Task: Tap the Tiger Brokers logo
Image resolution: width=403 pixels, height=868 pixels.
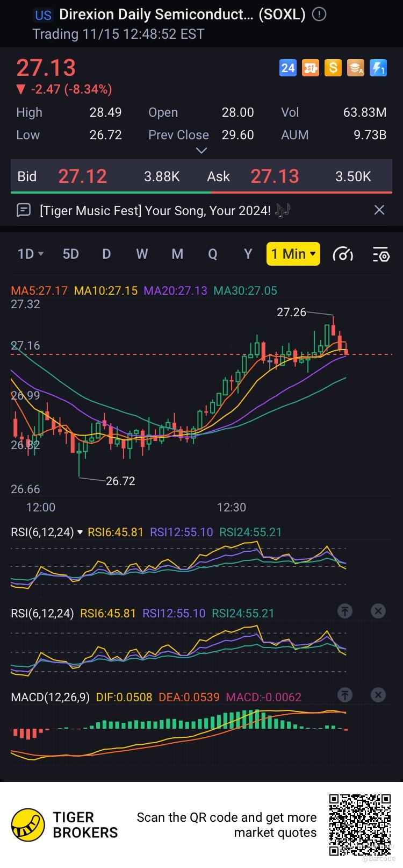Action: tap(64, 825)
